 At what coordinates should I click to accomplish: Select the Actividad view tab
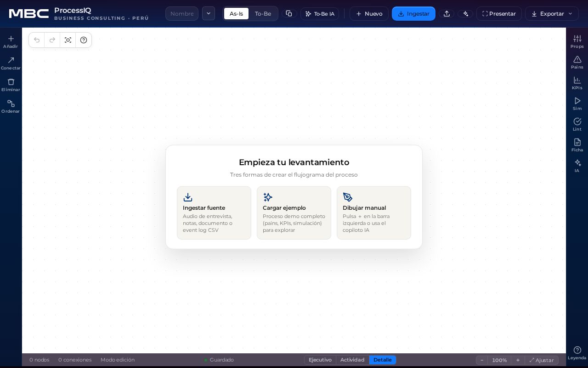click(352, 360)
